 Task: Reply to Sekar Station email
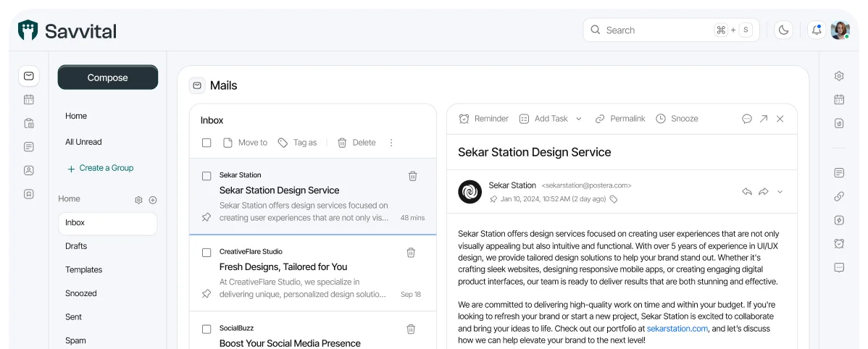747,192
